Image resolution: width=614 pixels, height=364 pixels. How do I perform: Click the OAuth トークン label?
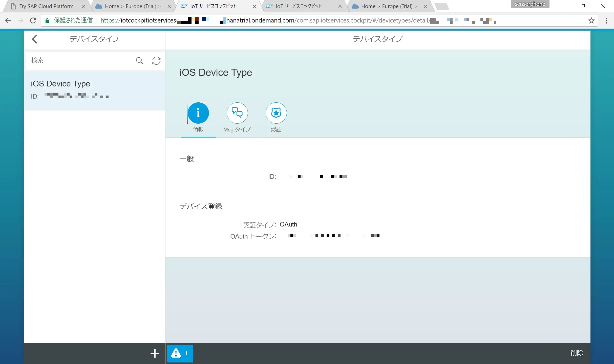(253, 236)
